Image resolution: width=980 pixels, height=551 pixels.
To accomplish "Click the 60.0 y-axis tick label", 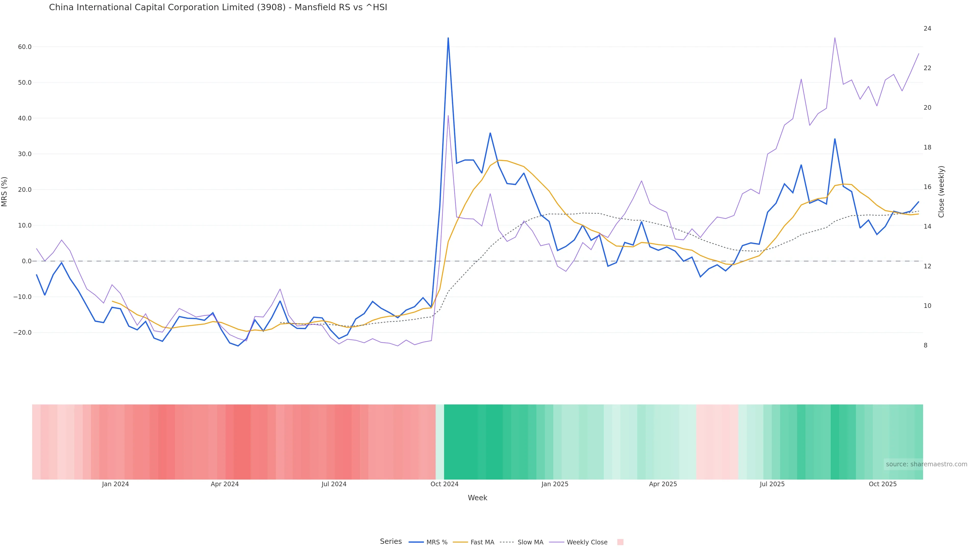I will point(24,47).
